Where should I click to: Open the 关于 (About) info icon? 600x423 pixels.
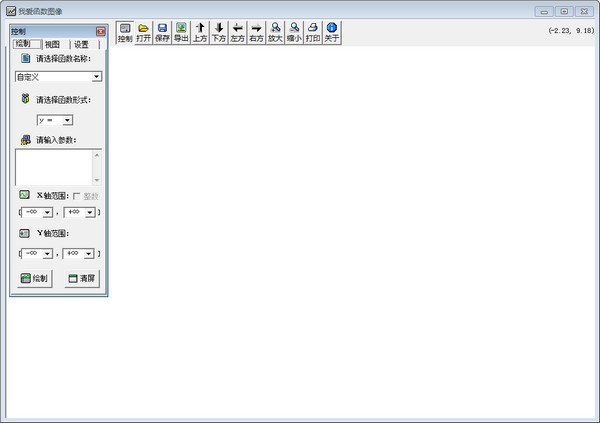point(332,32)
